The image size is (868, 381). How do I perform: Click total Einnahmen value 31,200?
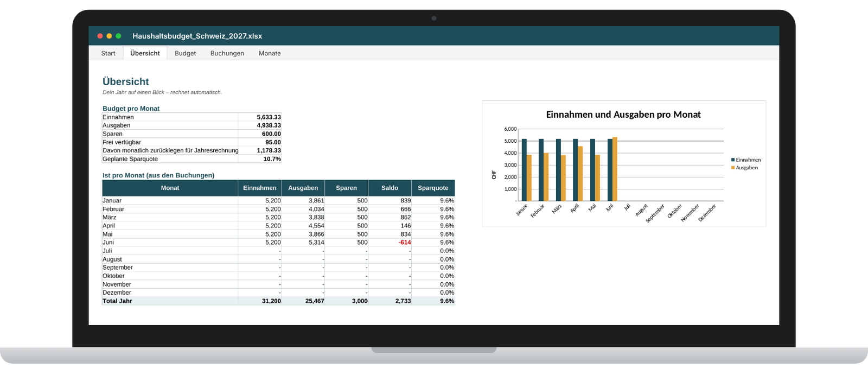pos(271,301)
